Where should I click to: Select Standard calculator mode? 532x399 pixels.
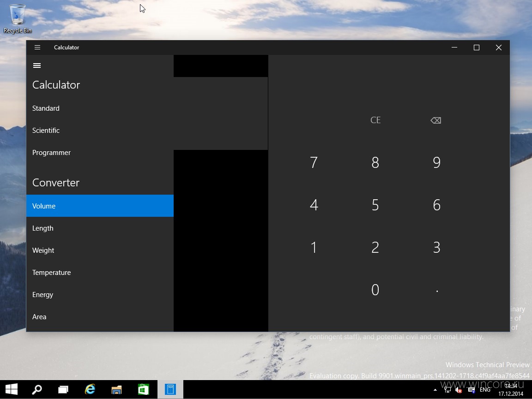click(x=100, y=108)
